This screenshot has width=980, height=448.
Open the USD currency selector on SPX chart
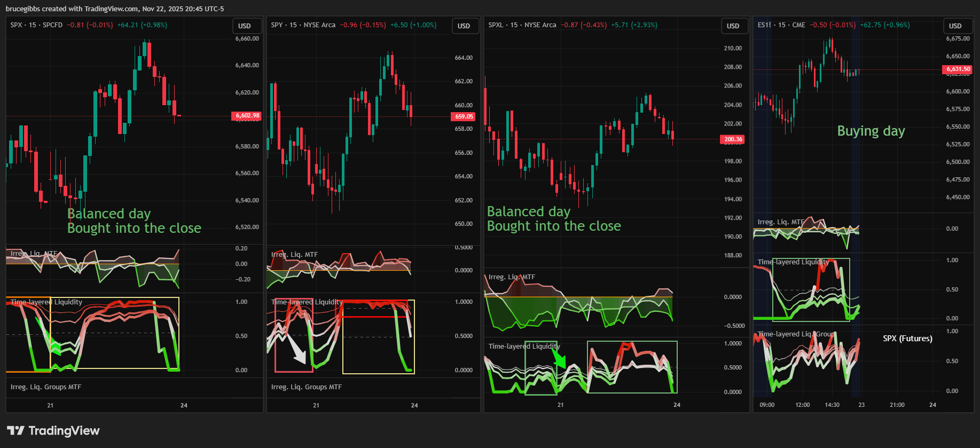pyautogui.click(x=245, y=26)
